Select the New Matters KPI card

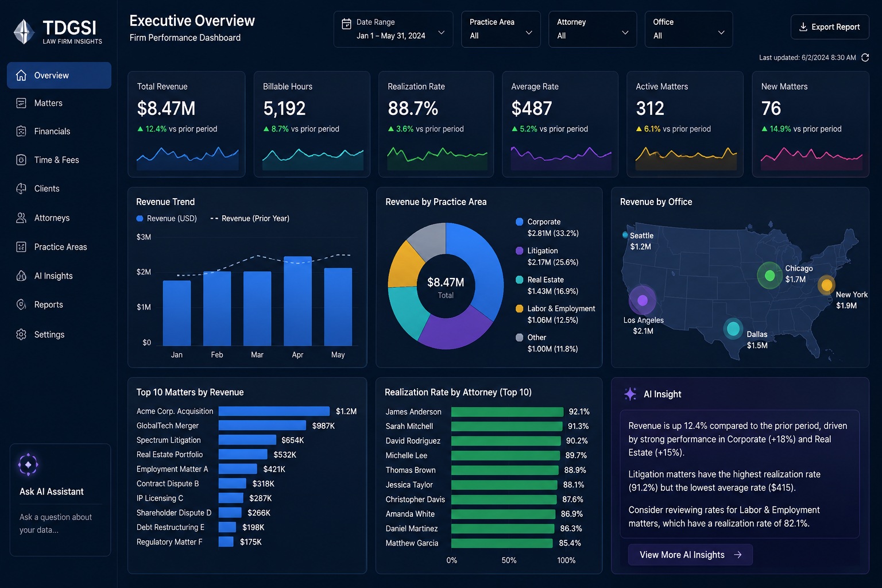[810, 124]
